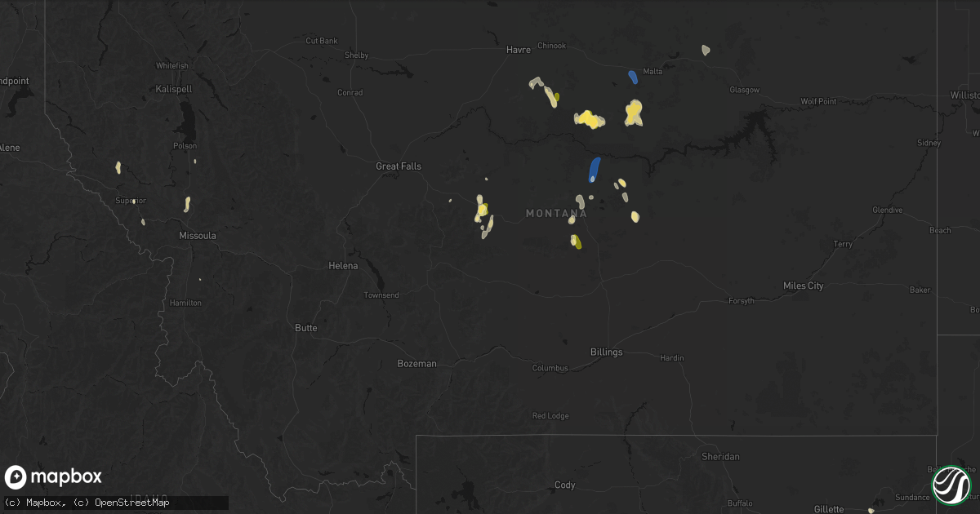Click the long blue swath north of MONTANA label

[x=595, y=170]
